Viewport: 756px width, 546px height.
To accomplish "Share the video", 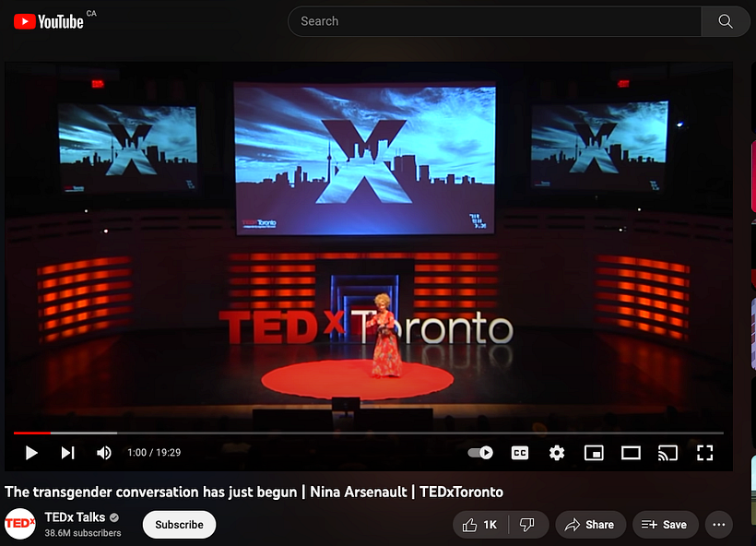I will pos(590,524).
